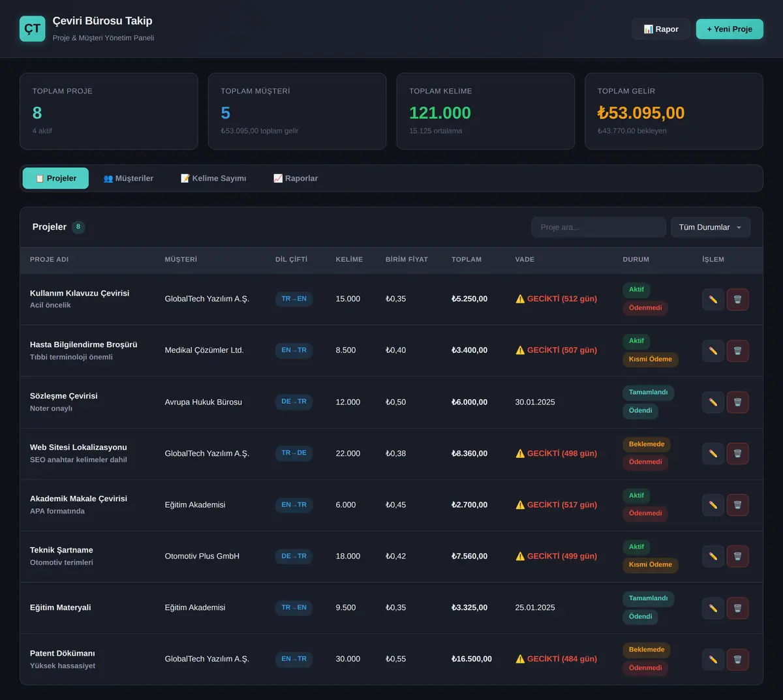Edit the Sözleşme Çevirisi project
This screenshot has width=783, height=700.
[713, 402]
